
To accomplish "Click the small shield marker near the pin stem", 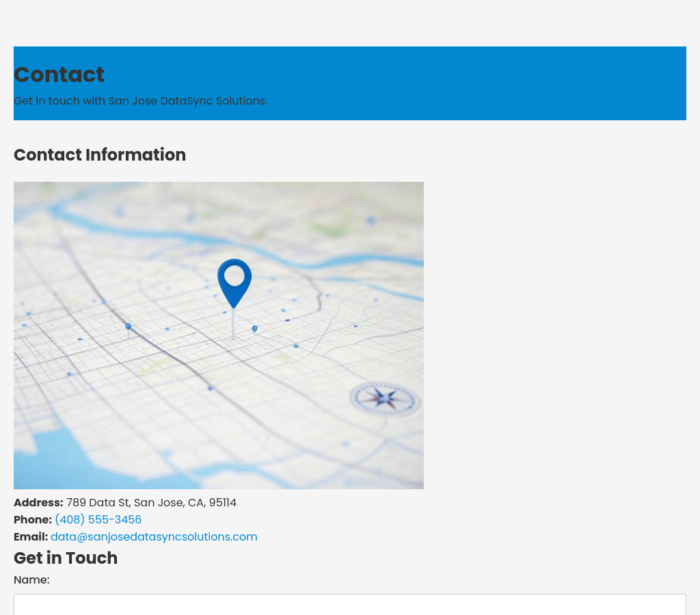I will 254,329.
